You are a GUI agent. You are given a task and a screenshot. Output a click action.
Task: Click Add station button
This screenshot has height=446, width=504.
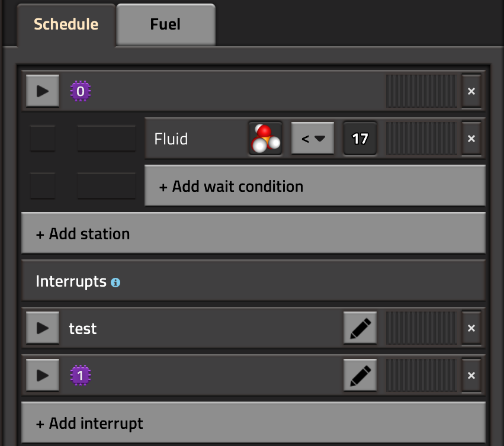[253, 233]
